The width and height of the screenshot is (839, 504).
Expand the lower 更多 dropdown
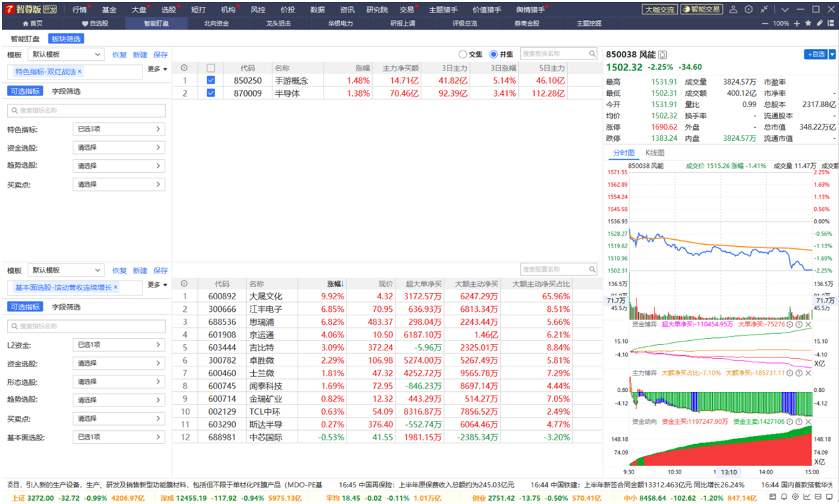pyautogui.click(x=158, y=285)
